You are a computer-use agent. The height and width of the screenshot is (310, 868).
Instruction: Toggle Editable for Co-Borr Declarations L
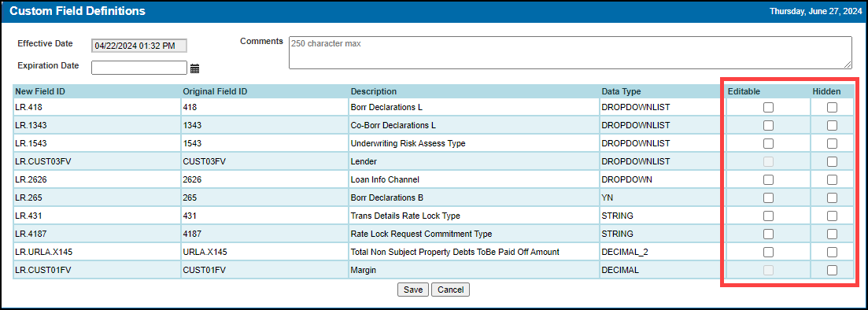[x=768, y=126]
